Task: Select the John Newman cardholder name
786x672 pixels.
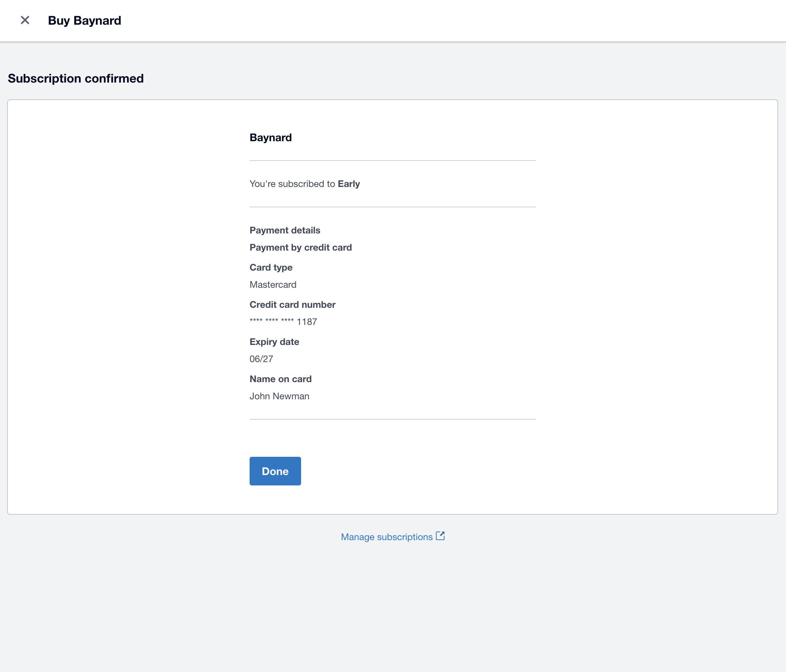Action: 279,396
